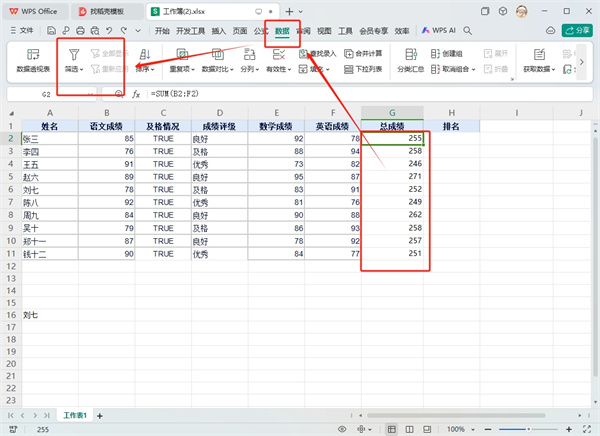Open Data Validity (有效性) tool
Screen dimensions: 600x436
coord(279,60)
